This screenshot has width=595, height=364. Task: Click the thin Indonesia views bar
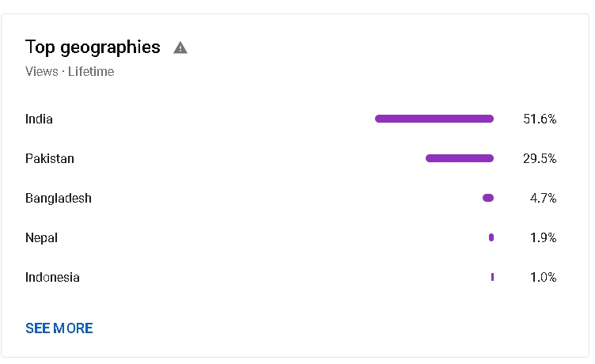point(493,277)
